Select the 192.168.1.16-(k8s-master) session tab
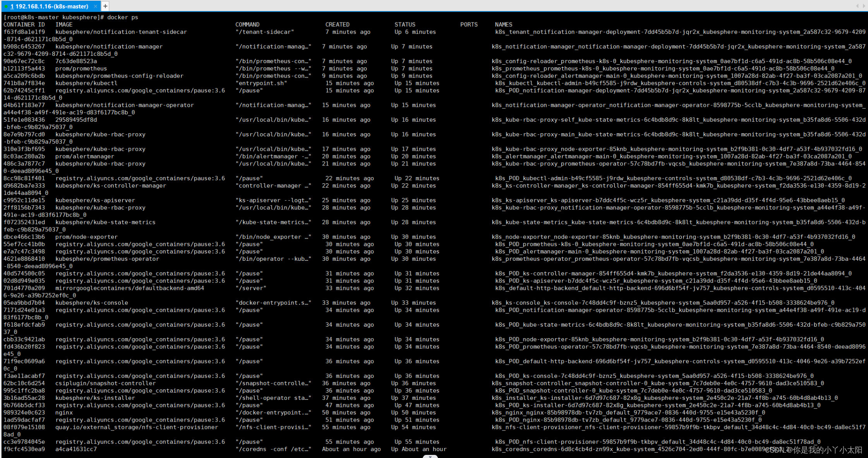 [x=49, y=6]
